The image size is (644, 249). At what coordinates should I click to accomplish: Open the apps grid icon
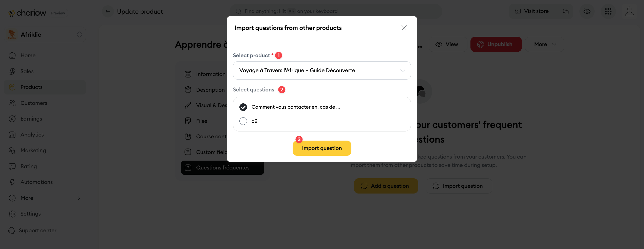click(x=608, y=11)
